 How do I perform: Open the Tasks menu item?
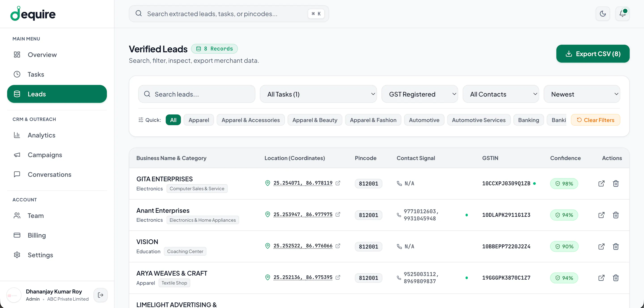point(57,74)
